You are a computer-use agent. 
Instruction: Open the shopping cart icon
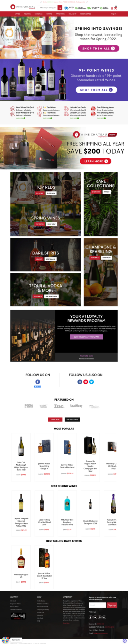[x=116, y=8]
